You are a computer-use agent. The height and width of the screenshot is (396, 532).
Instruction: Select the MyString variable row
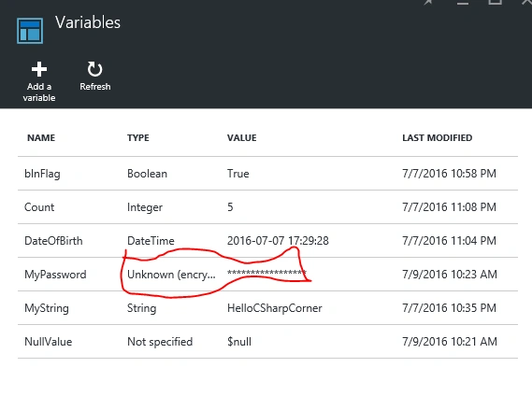point(267,308)
